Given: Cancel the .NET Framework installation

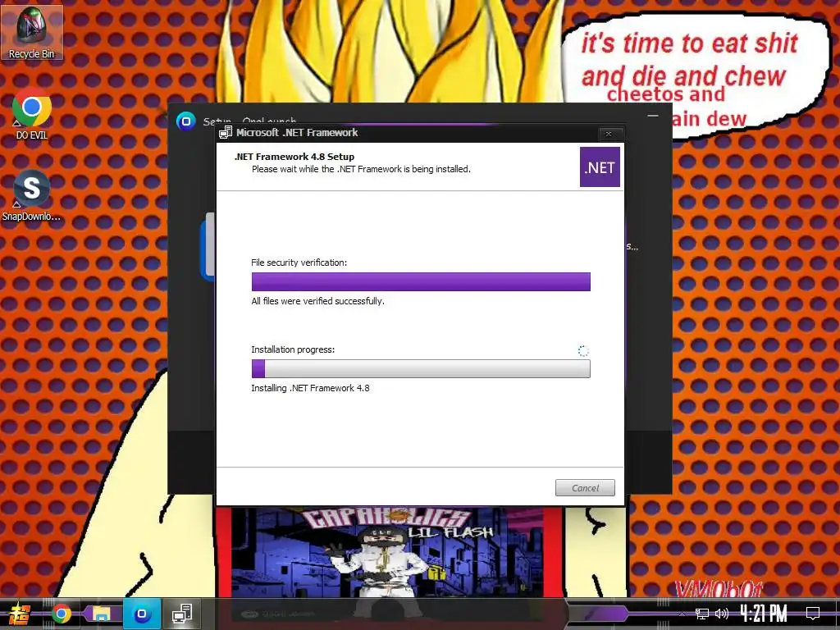Looking at the screenshot, I should pos(585,488).
